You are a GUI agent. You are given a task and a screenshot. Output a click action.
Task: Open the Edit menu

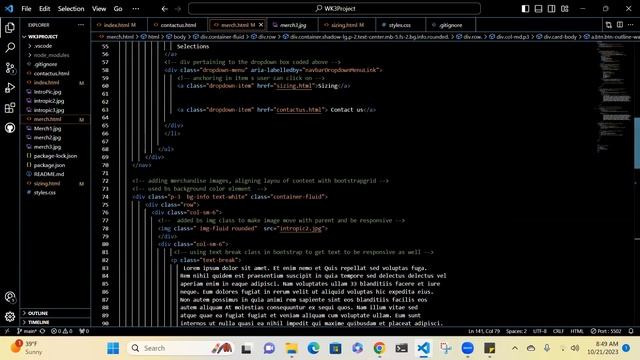[x=44, y=9]
